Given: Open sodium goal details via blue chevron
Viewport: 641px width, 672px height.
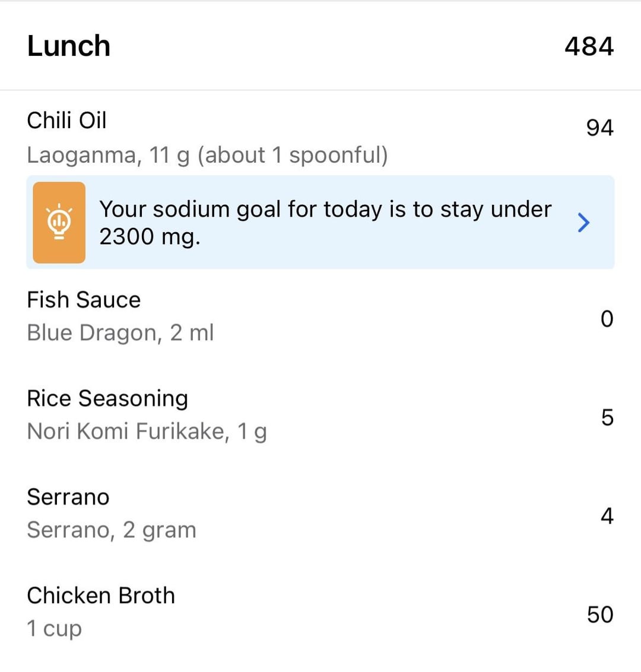Looking at the screenshot, I should point(583,223).
